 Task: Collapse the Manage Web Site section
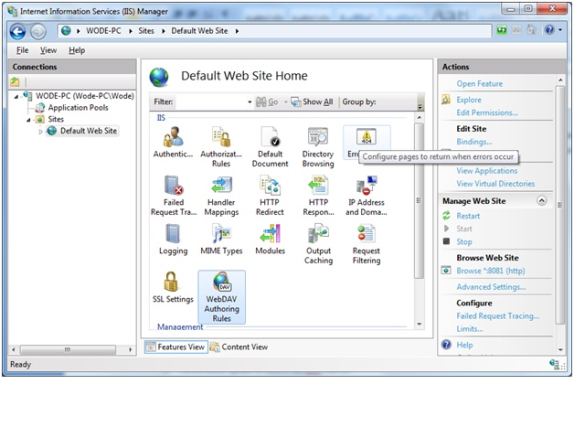[x=541, y=201]
